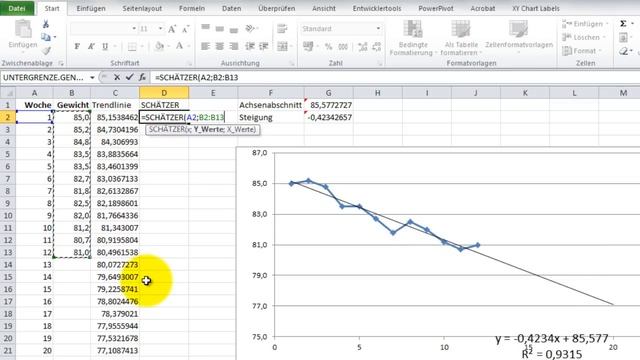Click into the formula bar text
The image size is (640, 360).
pyautogui.click(x=196, y=78)
